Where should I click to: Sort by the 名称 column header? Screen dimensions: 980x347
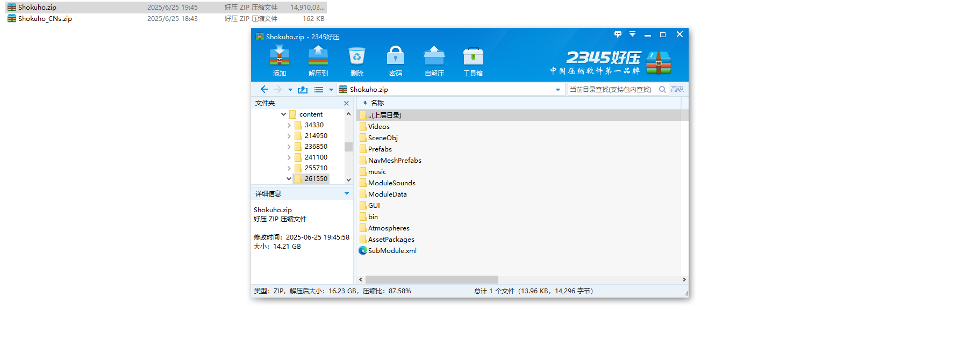click(377, 103)
